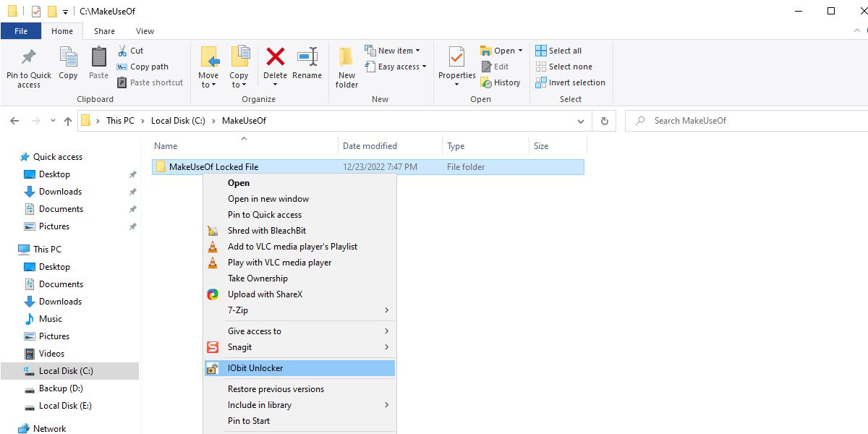
Task: Refresh the current folder view
Action: (604, 121)
